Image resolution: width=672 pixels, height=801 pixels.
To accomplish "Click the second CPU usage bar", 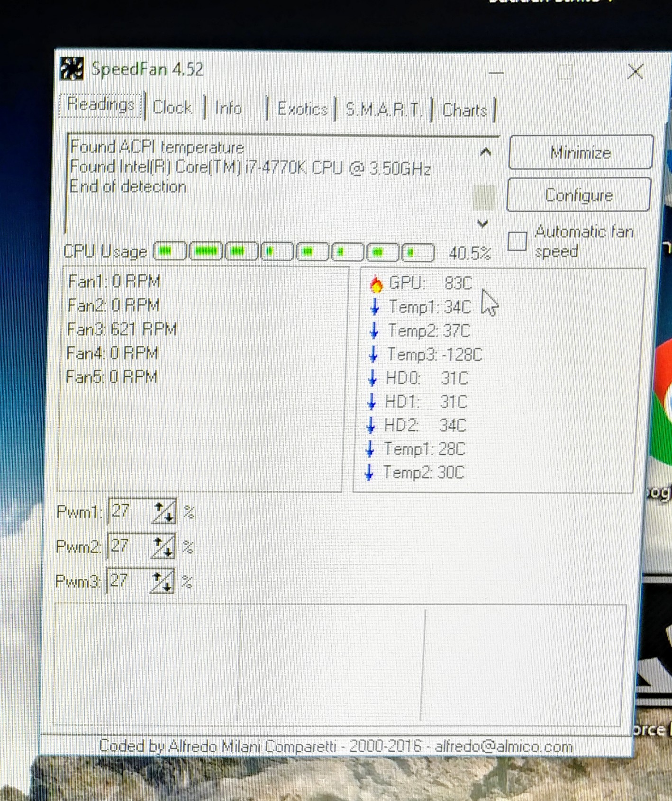I will 206,251.
